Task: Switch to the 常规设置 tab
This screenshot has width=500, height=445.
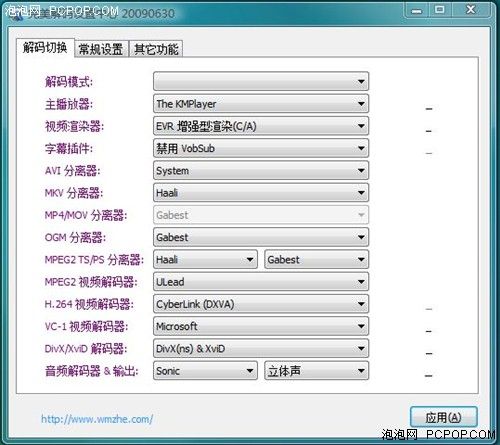Action: click(x=101, y=49)
